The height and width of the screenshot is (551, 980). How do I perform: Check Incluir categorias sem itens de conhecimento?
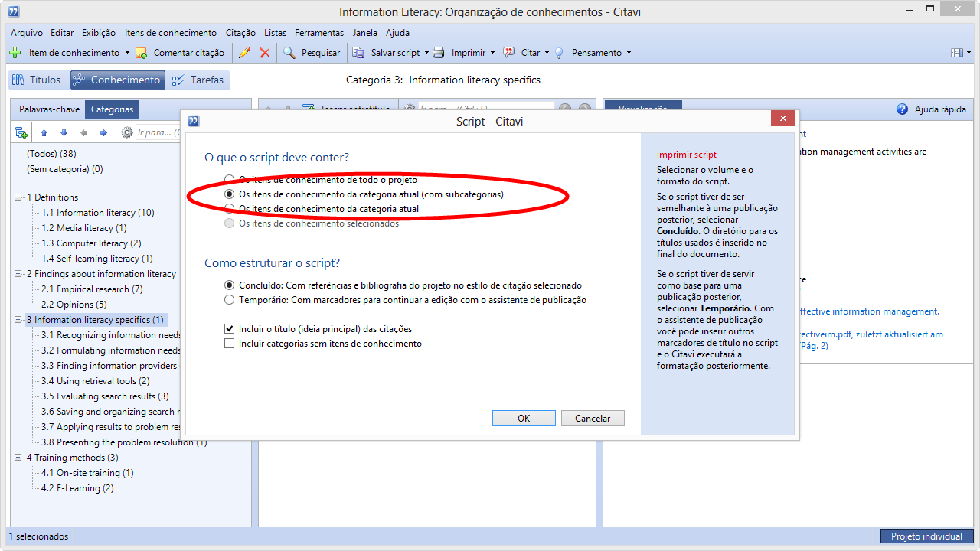229,344
